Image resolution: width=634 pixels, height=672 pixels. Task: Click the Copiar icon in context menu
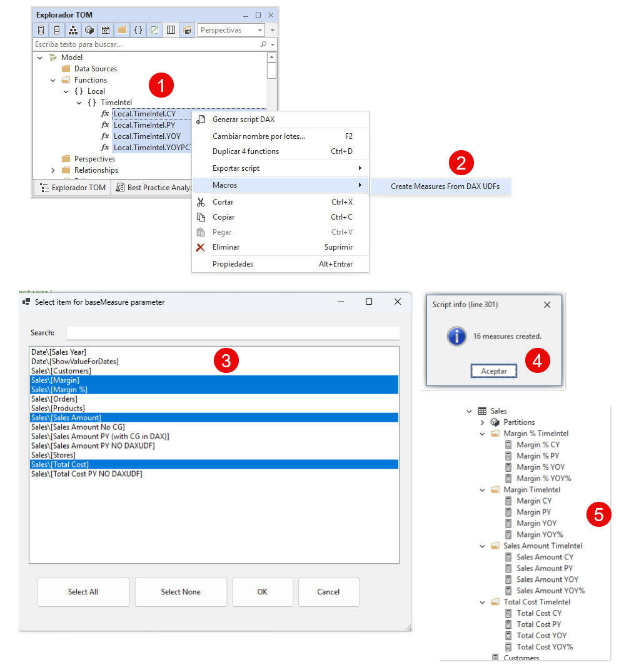click(201, 217)
